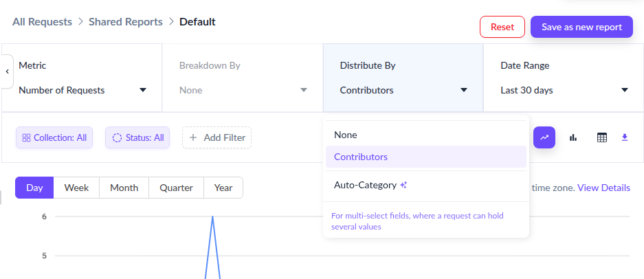This screenshot has width=644, height=279.
Task: Close the Distribute By dropdown arrow
Action: (464, 90)
